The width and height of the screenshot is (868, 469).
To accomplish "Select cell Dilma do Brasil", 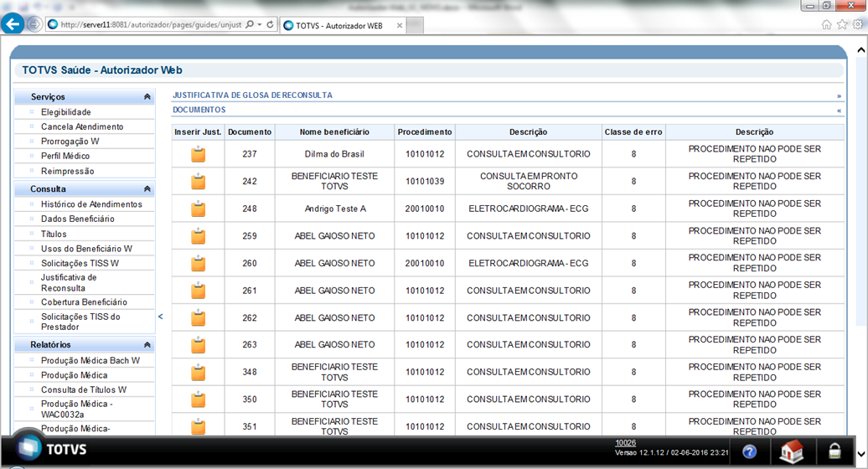I will [334, 154].
